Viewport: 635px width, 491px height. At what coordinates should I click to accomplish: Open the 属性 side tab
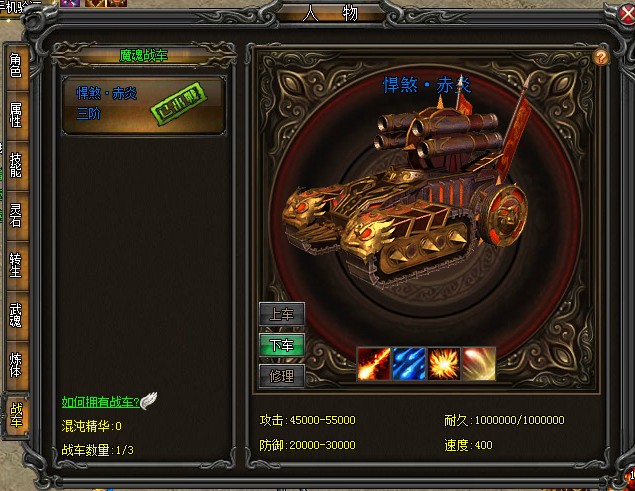click(16, 115)
